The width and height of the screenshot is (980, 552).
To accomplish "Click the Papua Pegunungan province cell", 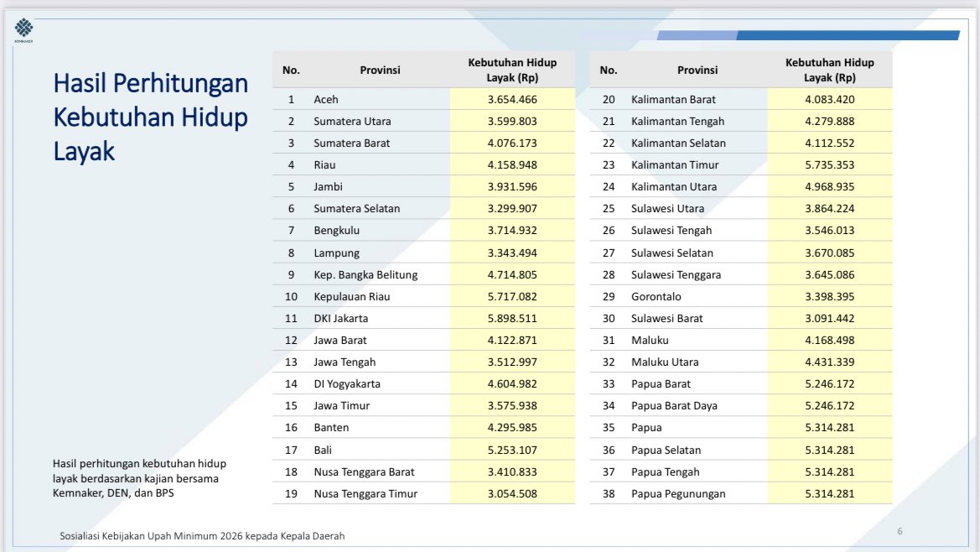I will pos(678,494).
